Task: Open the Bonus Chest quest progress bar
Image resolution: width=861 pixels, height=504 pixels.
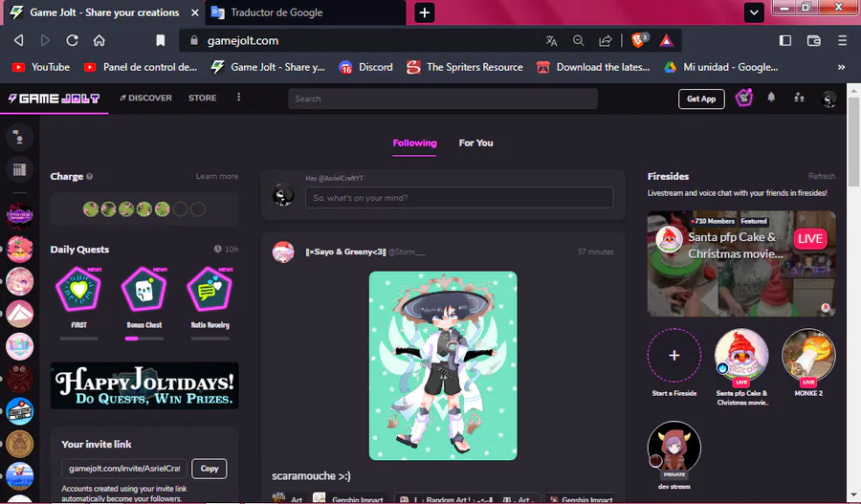Action: 144,339
